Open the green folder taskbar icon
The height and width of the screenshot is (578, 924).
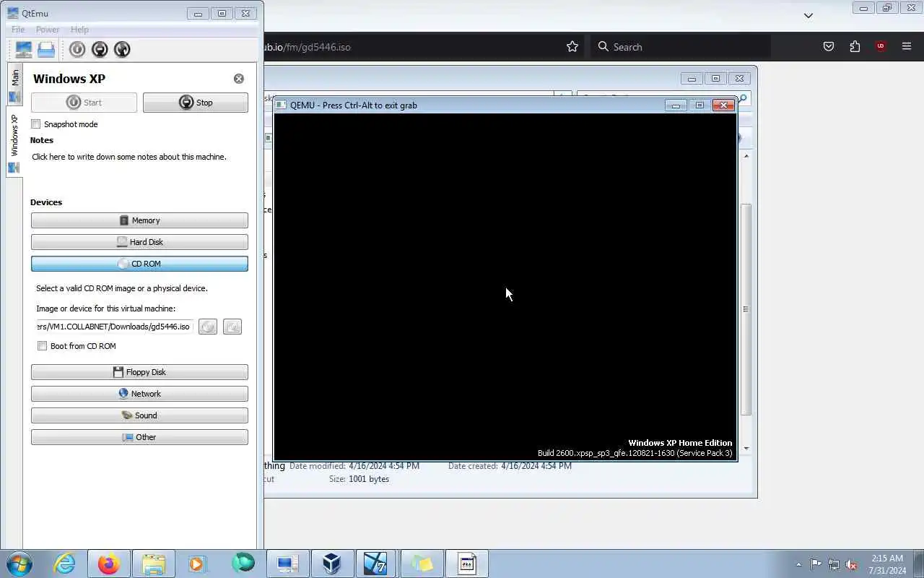422,564
